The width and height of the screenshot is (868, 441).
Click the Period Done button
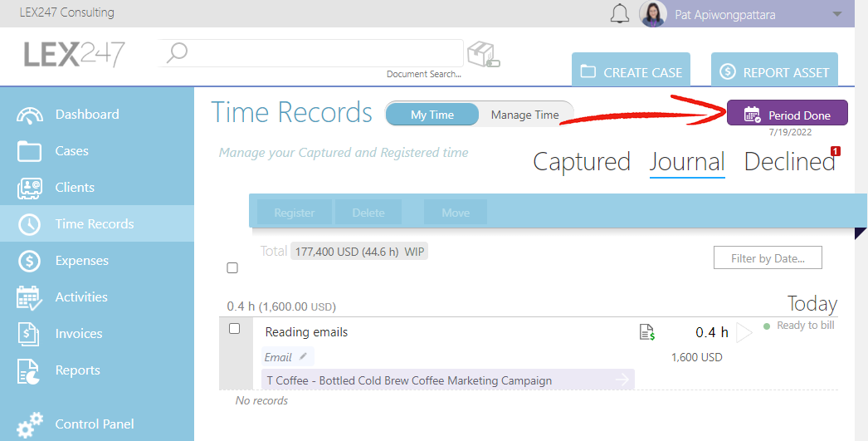tap(788, 113)
